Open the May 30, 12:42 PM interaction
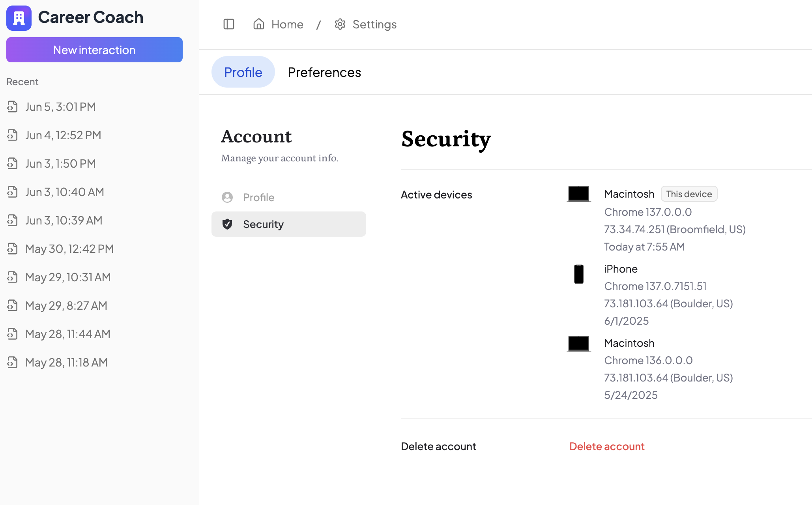 69,249
